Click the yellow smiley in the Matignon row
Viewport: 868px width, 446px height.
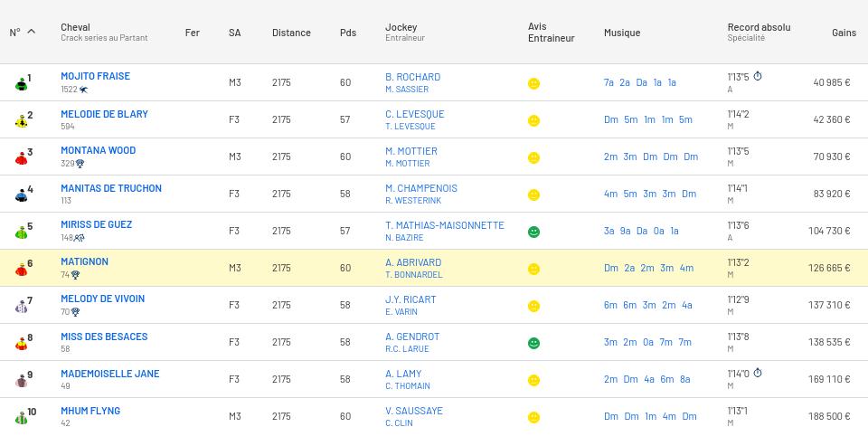(533, 269)
